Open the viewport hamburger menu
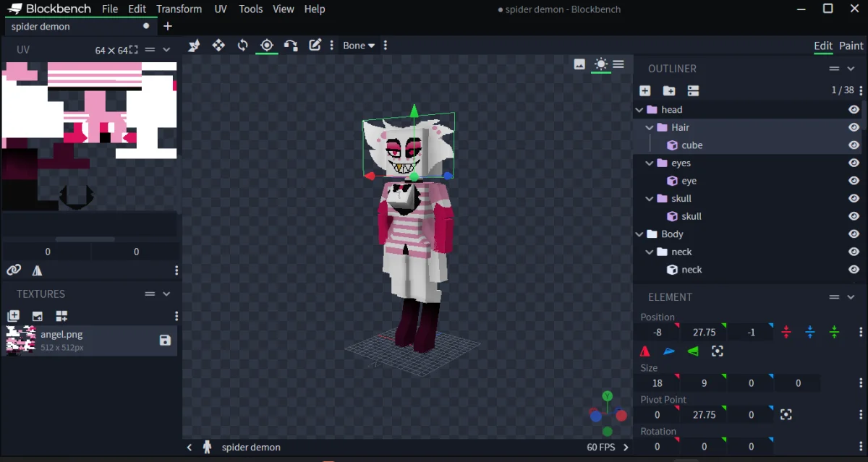 click(618, 64)
